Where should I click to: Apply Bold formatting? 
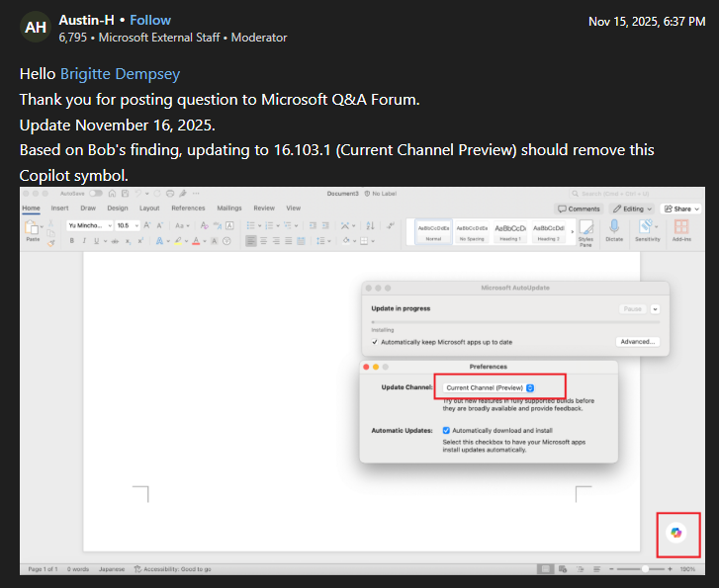click(72, 240)
